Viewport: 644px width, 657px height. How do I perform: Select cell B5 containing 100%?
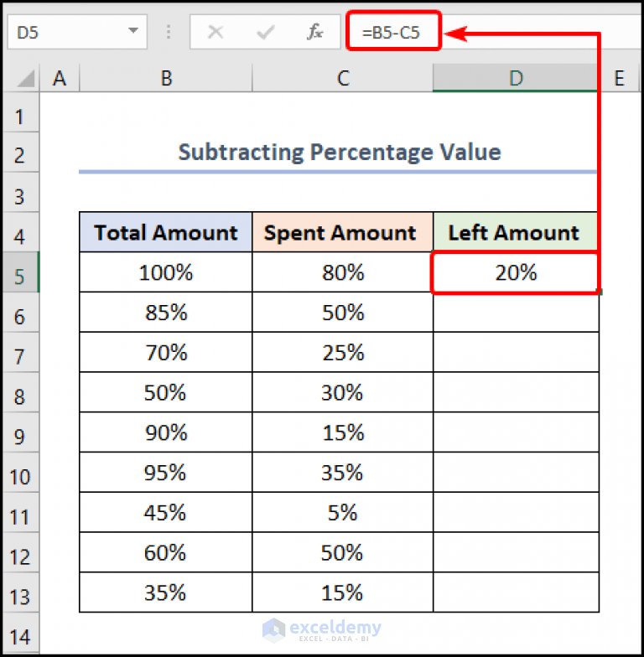tap(166, 272)
